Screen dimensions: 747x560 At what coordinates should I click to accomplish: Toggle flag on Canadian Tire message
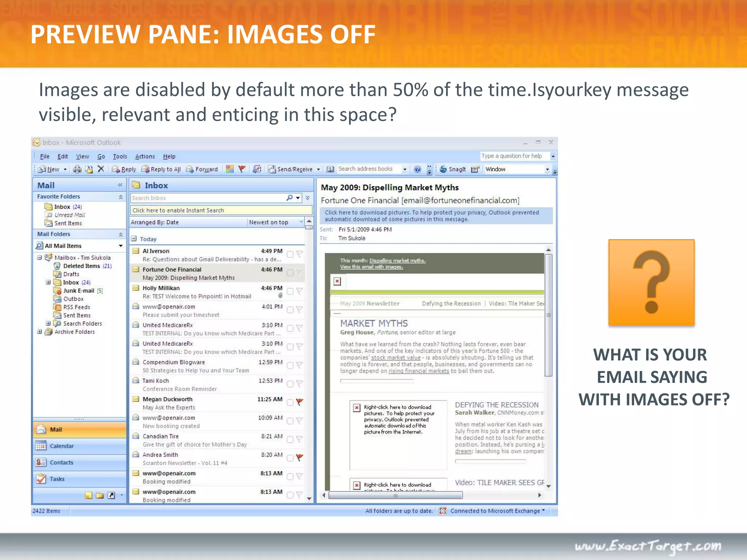pos(299,439)
